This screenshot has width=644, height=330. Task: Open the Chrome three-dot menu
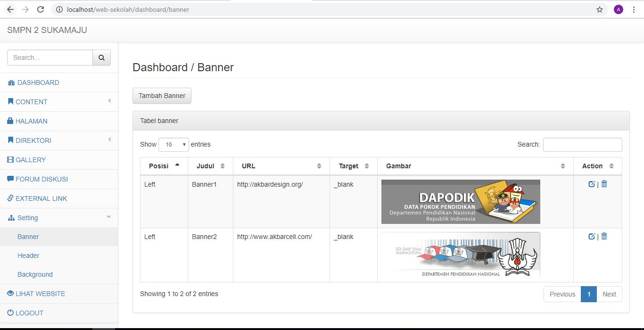pos(634,9)
